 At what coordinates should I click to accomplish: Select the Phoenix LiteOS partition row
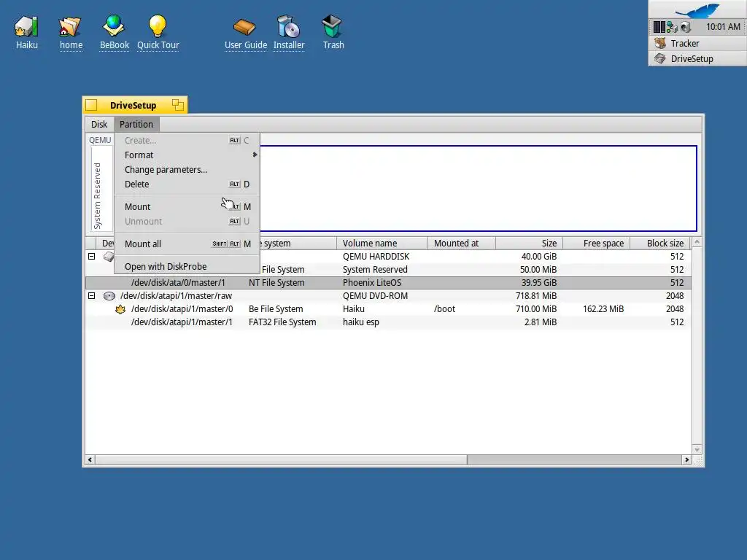(388, 283)
